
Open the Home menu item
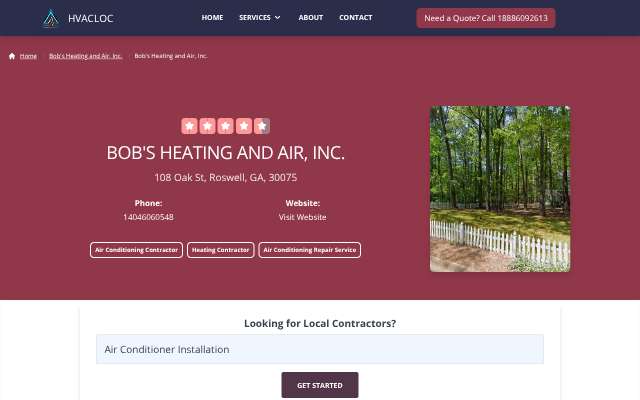212,18
